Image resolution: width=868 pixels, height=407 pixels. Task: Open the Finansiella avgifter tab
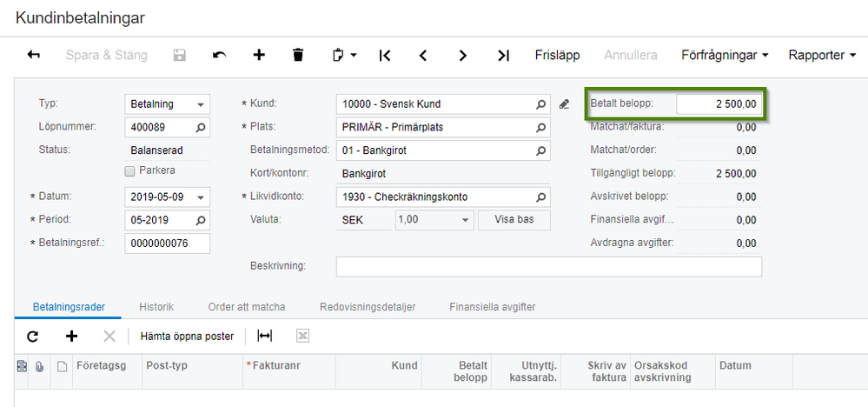click(x=492, y=307)
